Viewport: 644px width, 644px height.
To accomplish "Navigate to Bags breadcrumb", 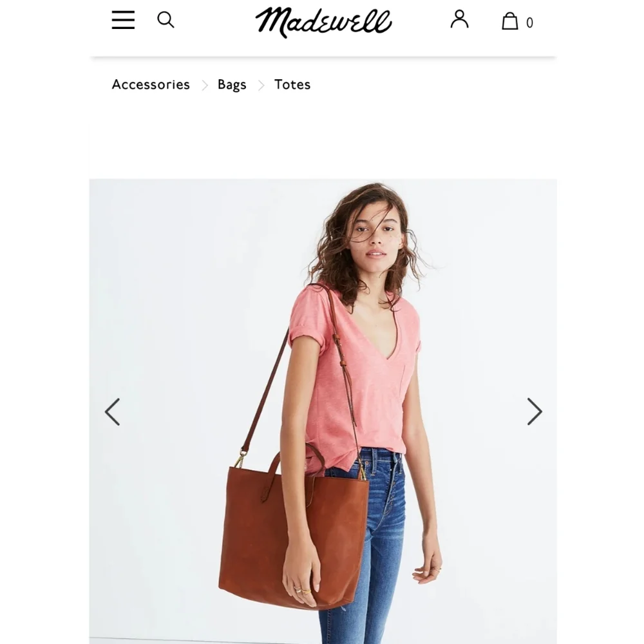I will (232, 84).
